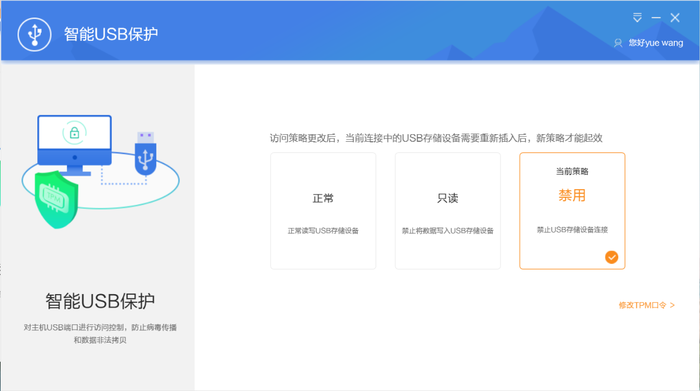Click the USB logo icon in header
This screenshot has width=700, height=391.
click(x=34, y=34)
